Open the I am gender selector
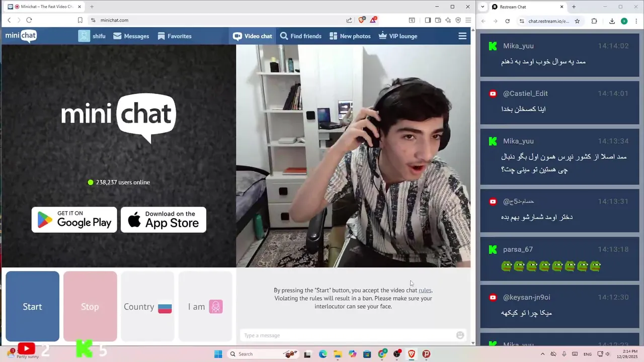644x362 pixels. 205,307
